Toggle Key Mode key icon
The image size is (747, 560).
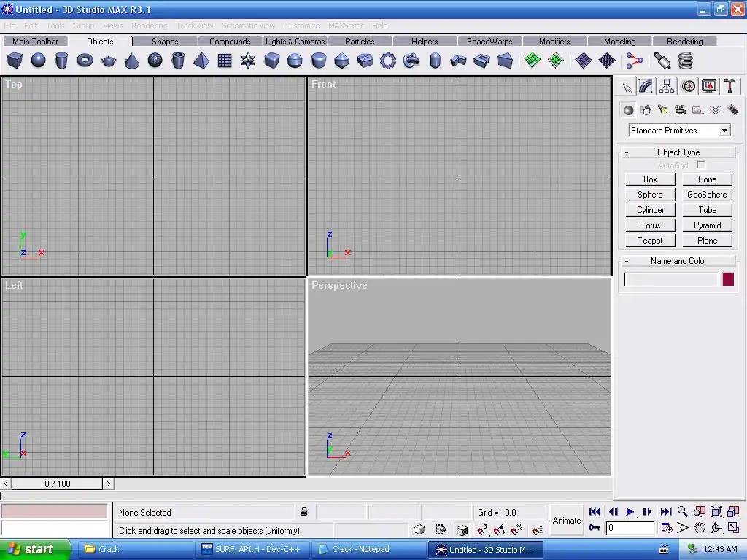pos(595,528)
